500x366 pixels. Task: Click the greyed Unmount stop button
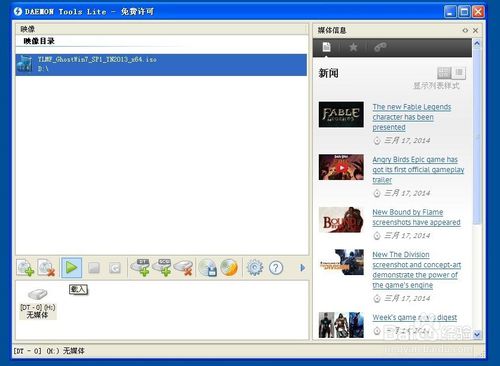pos(94,268)
